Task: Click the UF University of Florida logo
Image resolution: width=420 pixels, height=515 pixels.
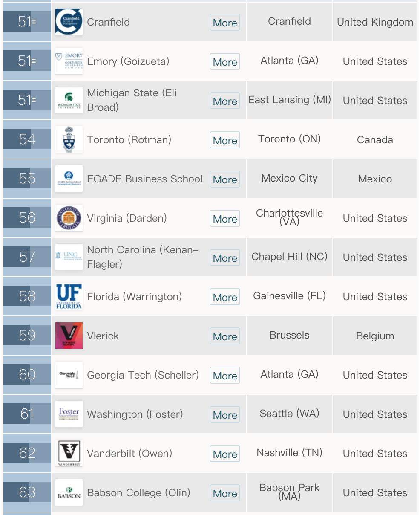Action: click(x=69, y=296)
